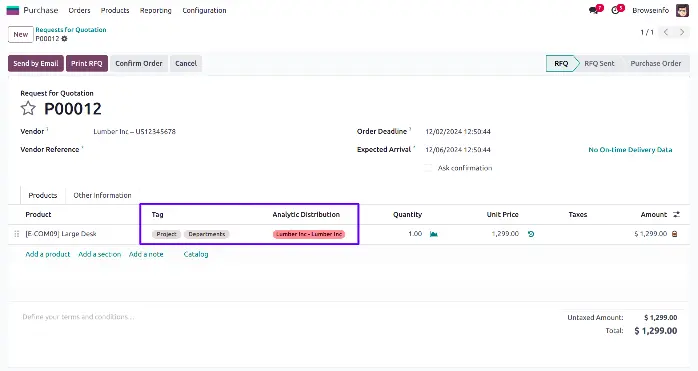Click the price reset icon beside unit price
The height and width of the screenshot is (371, 698).
click(x=531, y=234)
